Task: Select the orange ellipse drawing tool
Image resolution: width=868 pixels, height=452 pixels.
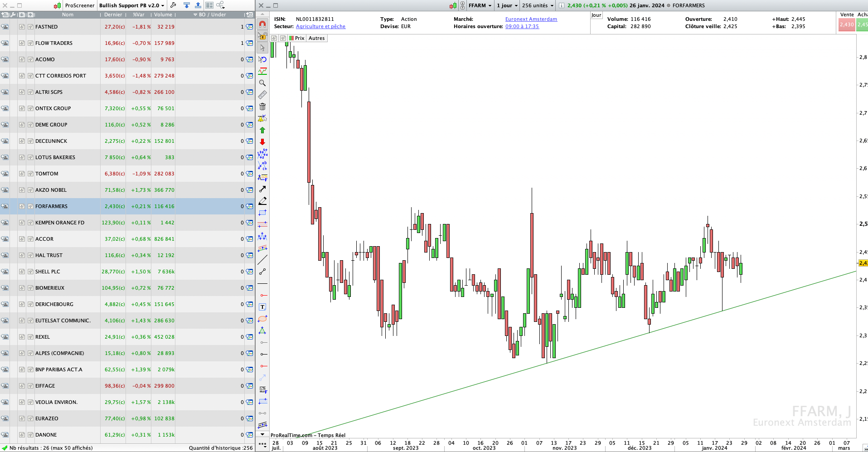Action: 262,319
